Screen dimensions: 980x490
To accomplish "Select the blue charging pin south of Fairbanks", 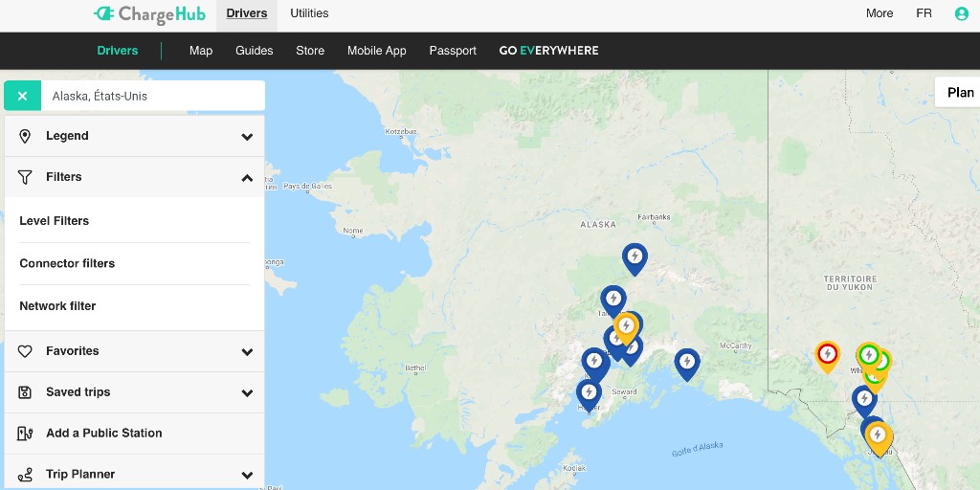I will coord(635,258).
